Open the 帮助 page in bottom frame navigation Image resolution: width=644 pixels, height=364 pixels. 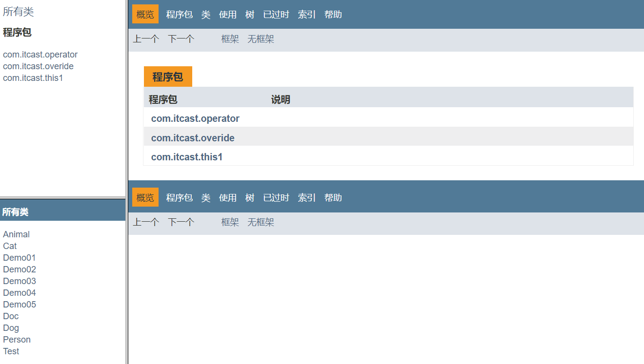point(333,197)
